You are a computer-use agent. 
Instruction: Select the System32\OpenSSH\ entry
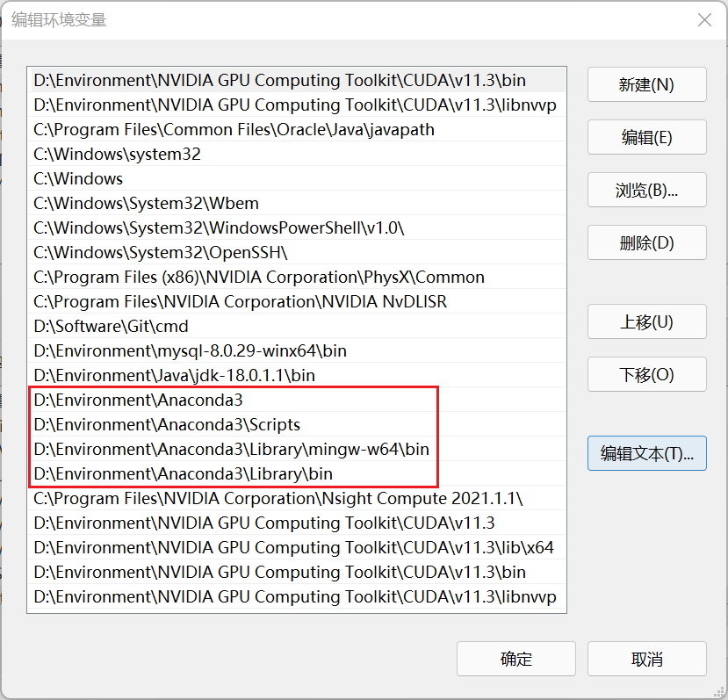[297, 253]
